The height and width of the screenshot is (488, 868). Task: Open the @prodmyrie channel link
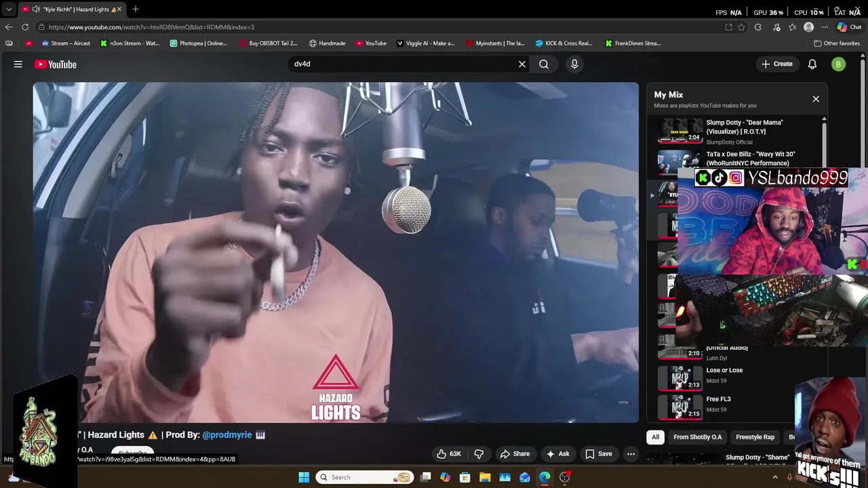[227, 435]
